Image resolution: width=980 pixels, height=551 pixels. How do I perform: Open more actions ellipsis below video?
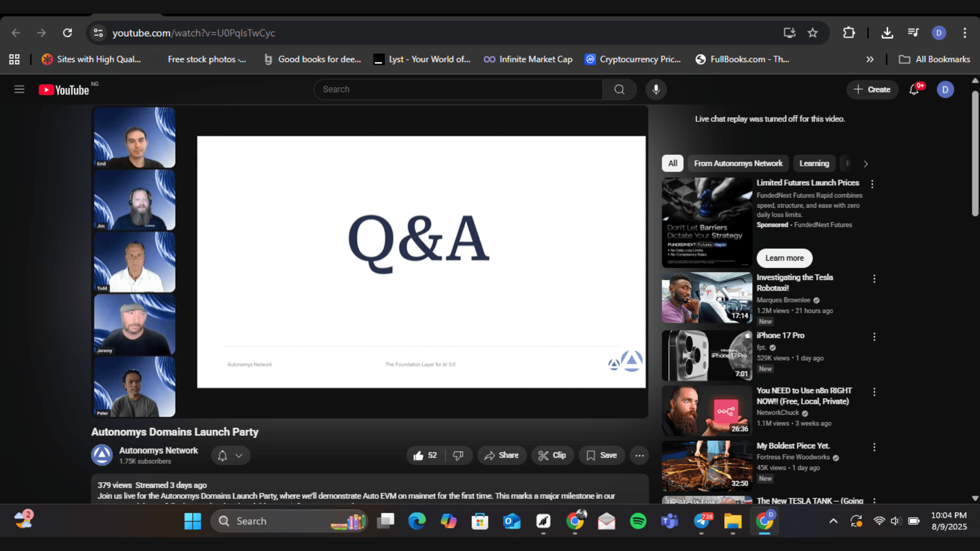pyautogui.click(x=639, y=455)
